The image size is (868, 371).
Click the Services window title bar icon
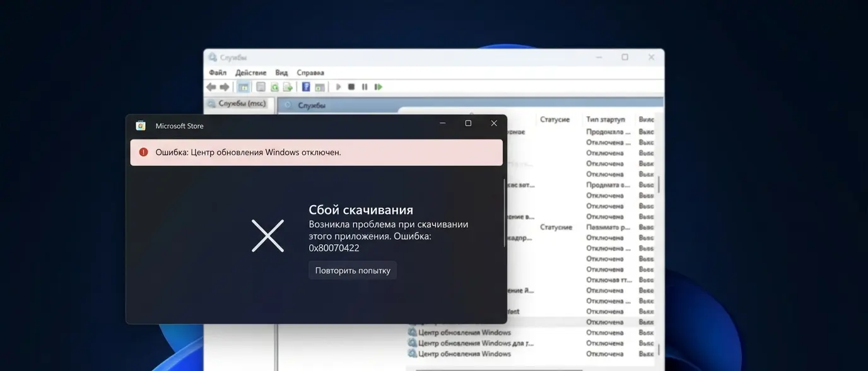click(213, 57)
